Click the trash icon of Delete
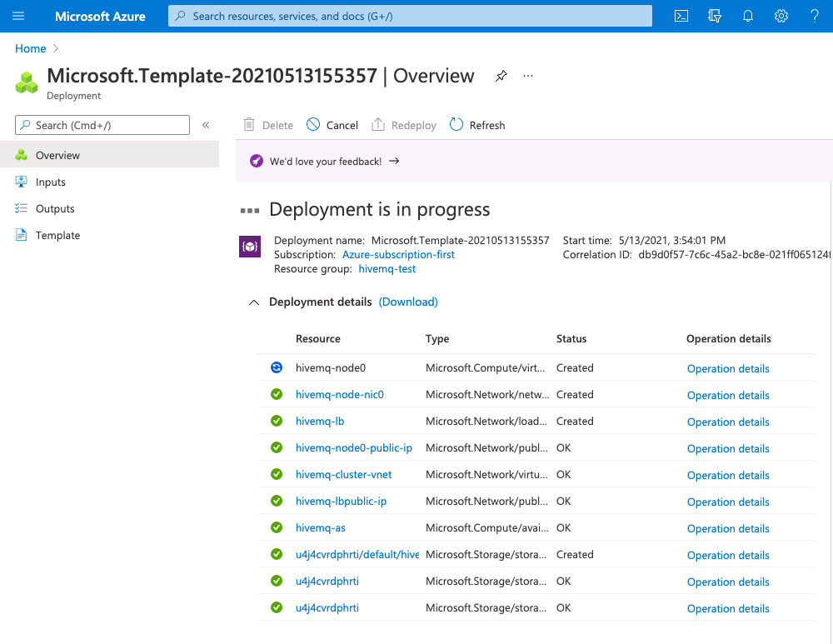This screenshot has height=644, width=833. 248,125
